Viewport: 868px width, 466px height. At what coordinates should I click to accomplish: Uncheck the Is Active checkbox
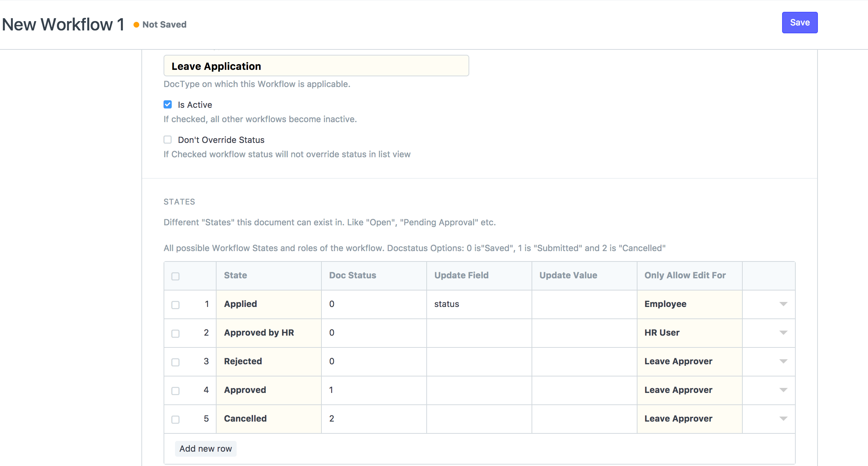pos(168,105)
